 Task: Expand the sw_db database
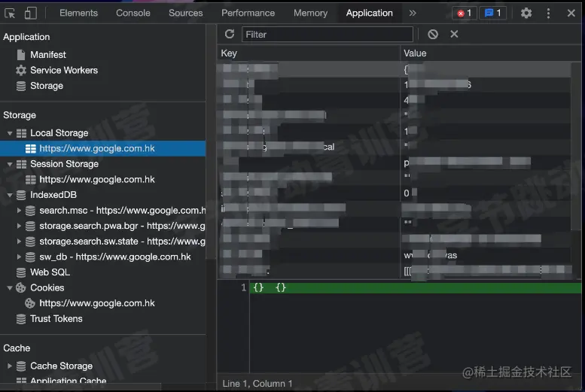point(19,257)
